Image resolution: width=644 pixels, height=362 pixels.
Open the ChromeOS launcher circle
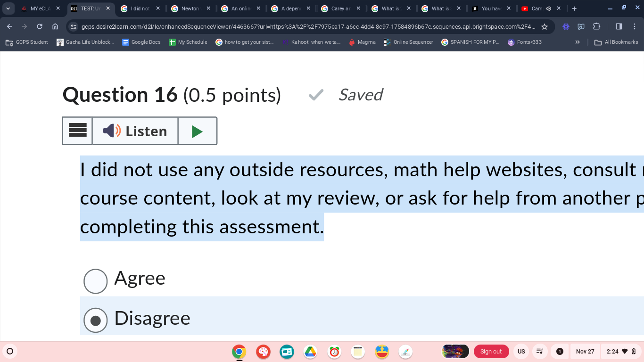pyautogui.click(x=9, y=351)
